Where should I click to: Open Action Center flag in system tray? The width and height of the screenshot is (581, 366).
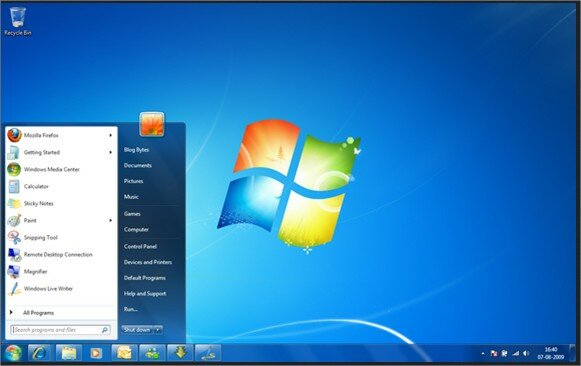point(494,354)
